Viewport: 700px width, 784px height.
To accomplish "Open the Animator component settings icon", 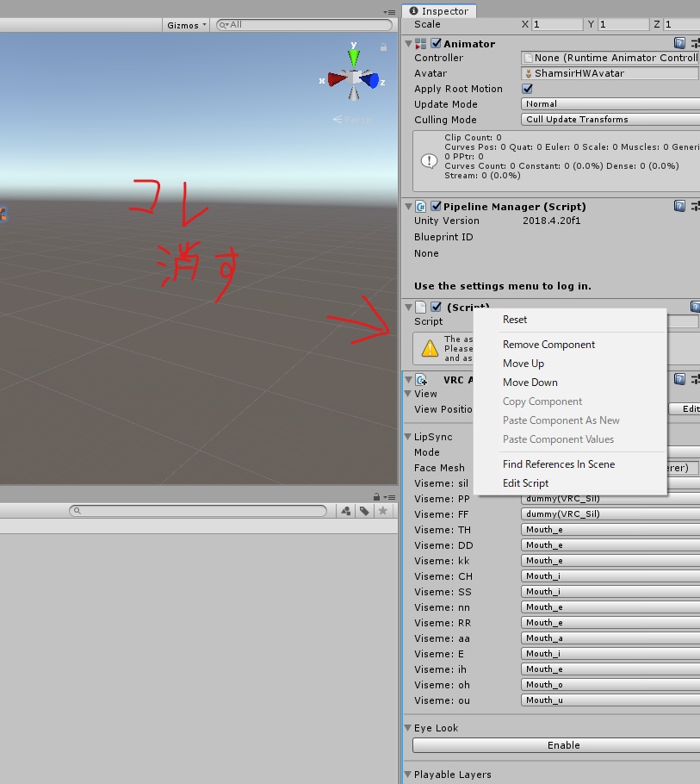I will coord(695,43).
